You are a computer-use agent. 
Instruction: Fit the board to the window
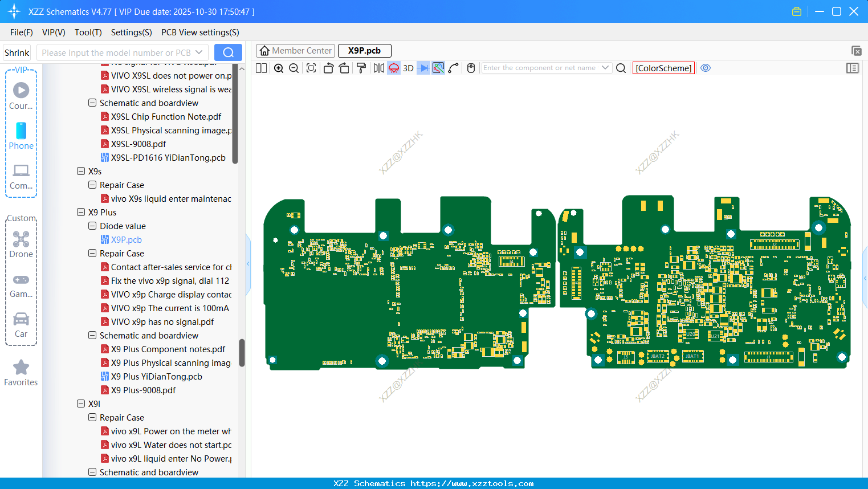(x=311, y=68)
